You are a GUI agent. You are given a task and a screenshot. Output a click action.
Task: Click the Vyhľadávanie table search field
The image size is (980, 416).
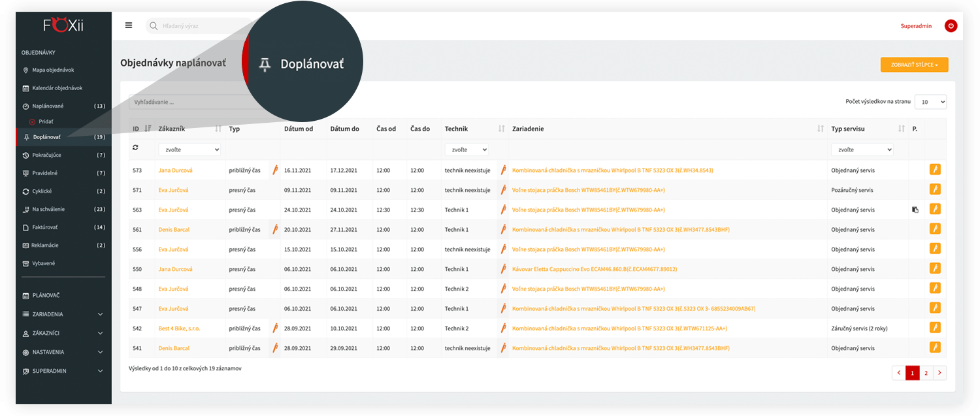[186, 102]
